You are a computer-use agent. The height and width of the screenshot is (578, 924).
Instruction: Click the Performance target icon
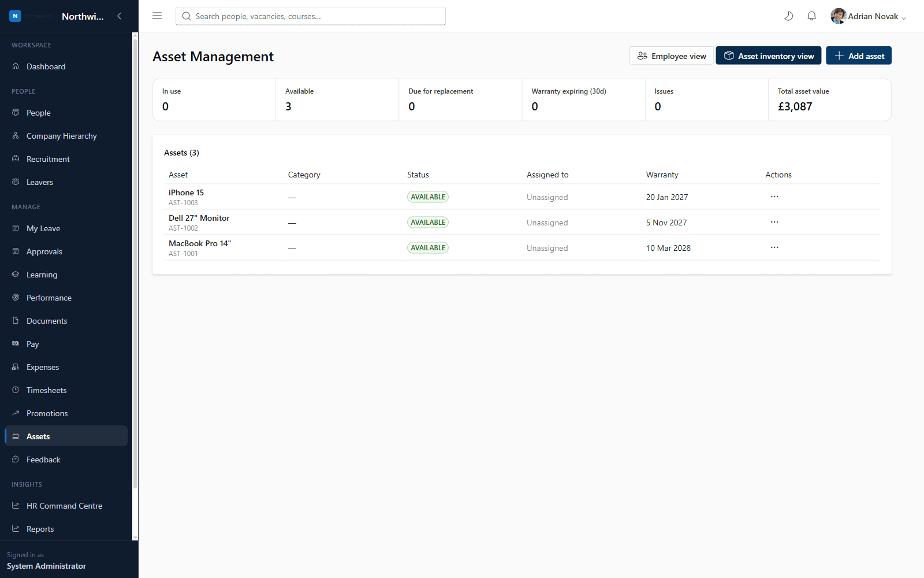pyautogui.click(x=16, y=298)
